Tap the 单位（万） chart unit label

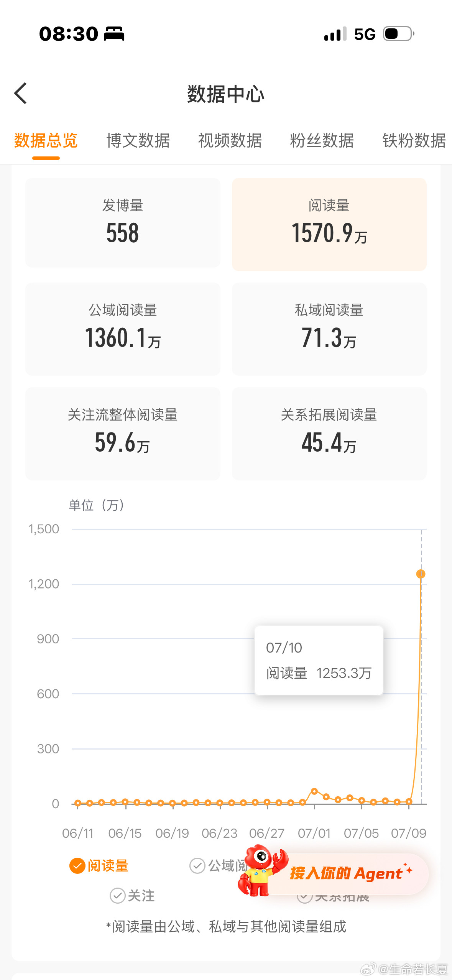click(x=97, y=505)
